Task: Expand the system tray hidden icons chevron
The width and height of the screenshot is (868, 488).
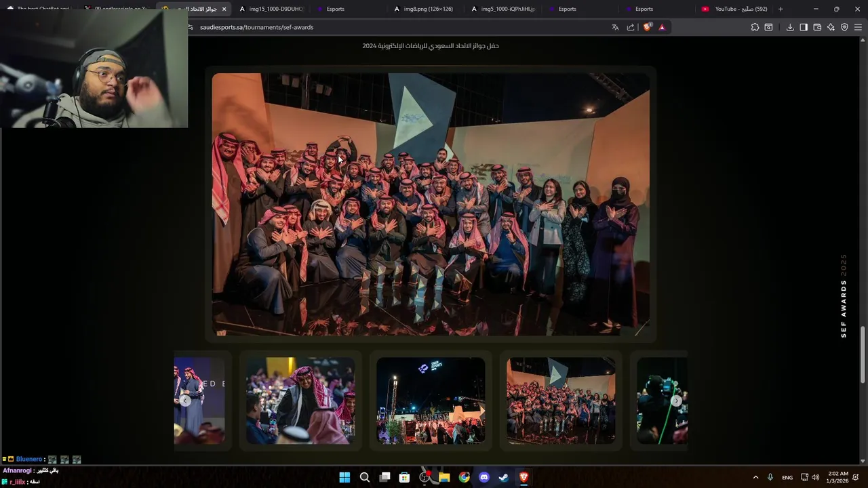Action: pyautogui.click(x=755, y=477)
